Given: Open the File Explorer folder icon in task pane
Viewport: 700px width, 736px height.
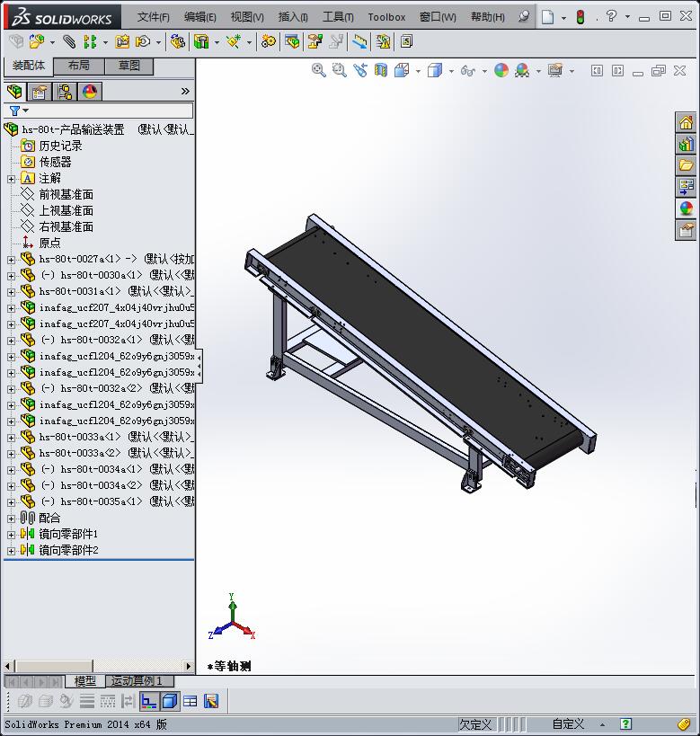Looking at the screenshot, I should click(x=686, y=165).
